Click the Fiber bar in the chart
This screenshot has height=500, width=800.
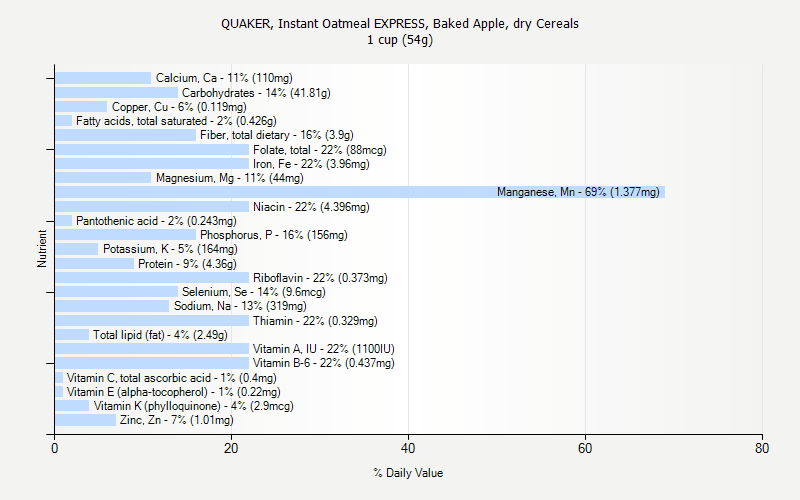coord(126,135)
